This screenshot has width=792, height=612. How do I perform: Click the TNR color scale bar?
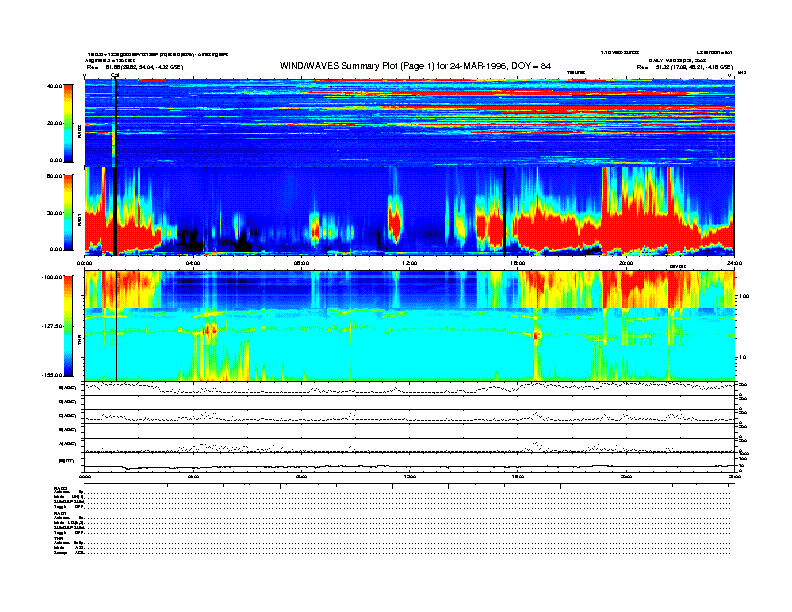[x=68, y=326]
